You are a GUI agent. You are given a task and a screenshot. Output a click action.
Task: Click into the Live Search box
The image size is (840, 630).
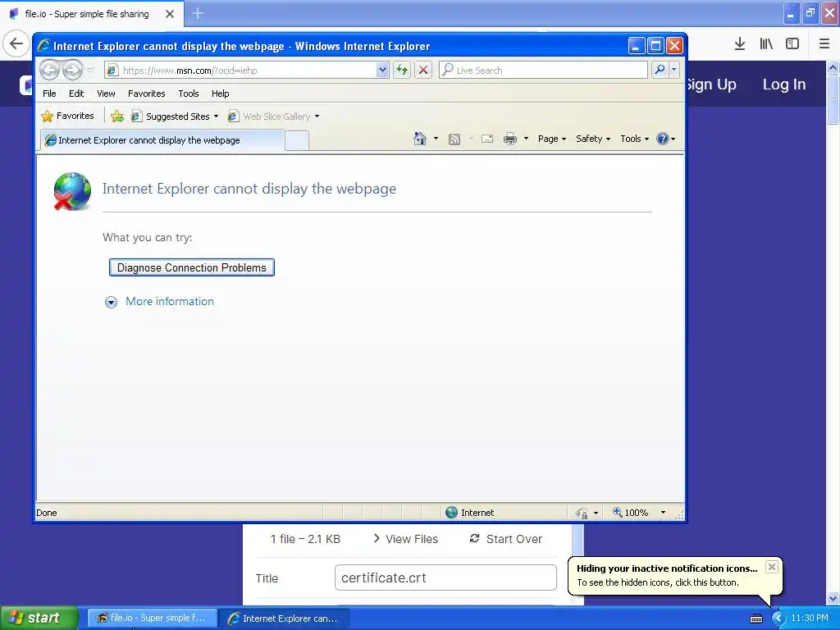pos(543,71)
